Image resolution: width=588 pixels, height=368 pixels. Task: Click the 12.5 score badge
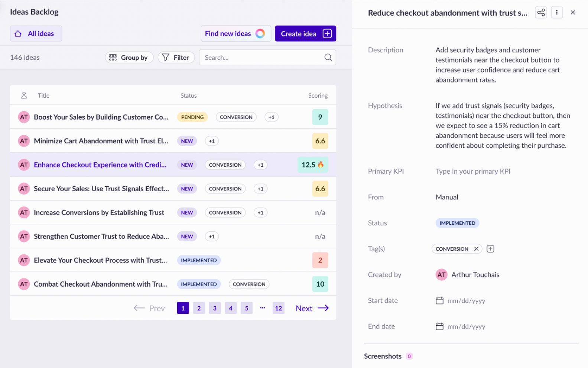tap(312, 165)
